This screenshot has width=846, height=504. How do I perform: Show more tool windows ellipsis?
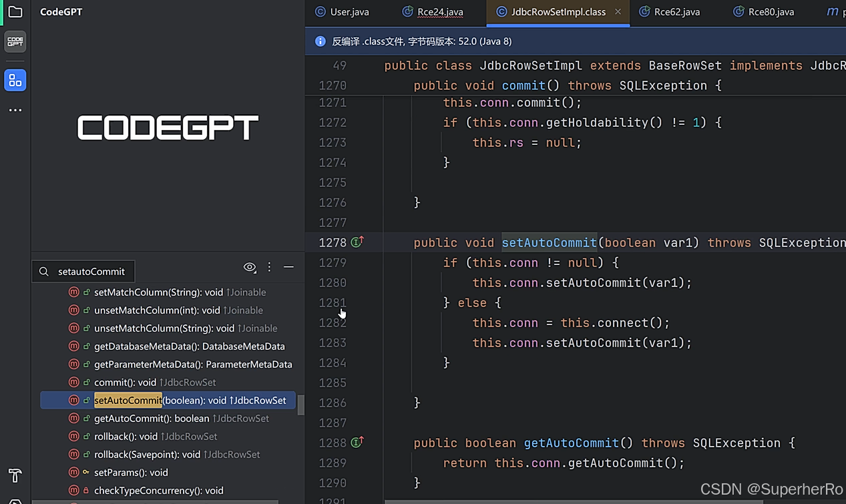click(x=15, y=110)
